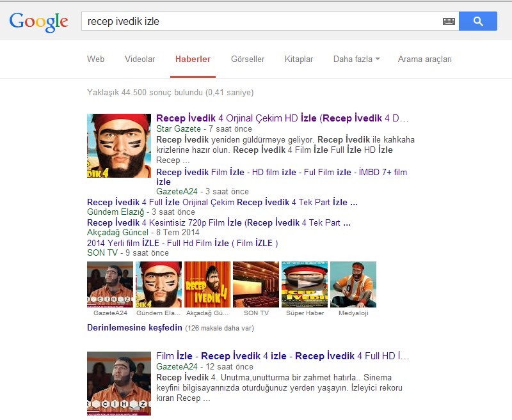The image size is (512, 420).
Task: Open the Akçadağ Güncel Kesintisiz 720p link
Action: tap(219, 222)
